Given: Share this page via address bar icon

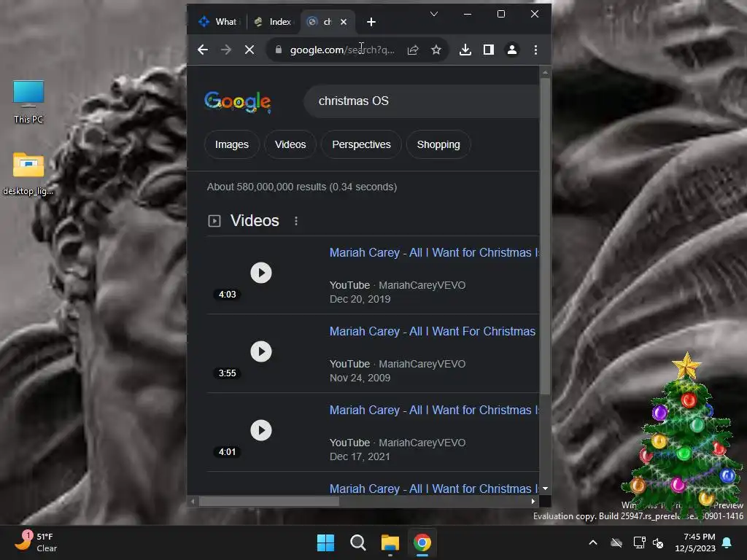Looking at the screenshot, I should pos(413,50).
